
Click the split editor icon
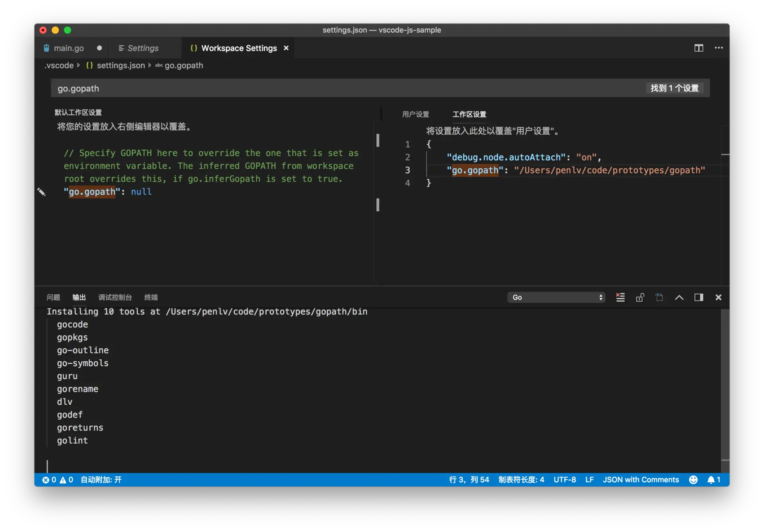point(699,48)
